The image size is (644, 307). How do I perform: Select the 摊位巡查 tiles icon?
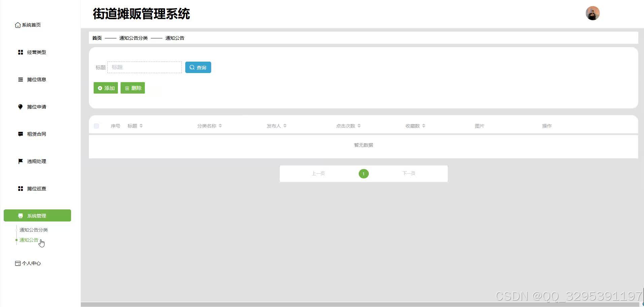pos(20,188)
